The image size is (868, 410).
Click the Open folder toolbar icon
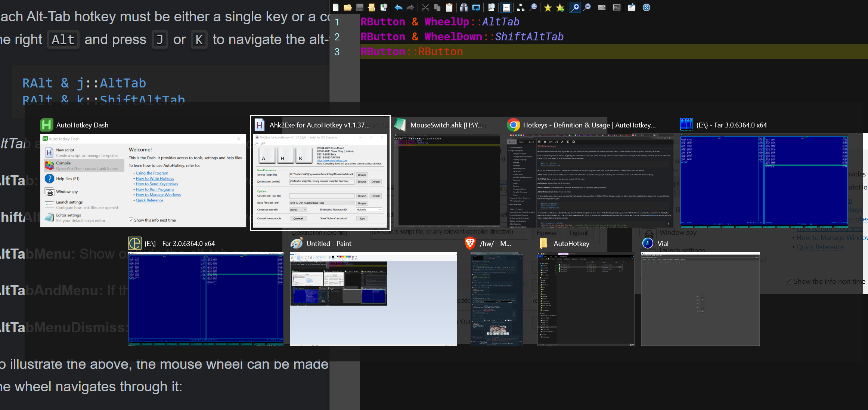[348, 7]
